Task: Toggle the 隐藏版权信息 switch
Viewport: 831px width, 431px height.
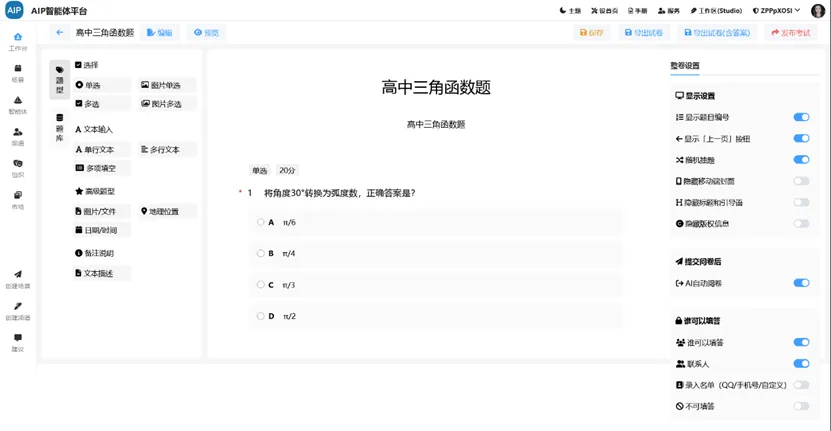Action: (801, 223)
